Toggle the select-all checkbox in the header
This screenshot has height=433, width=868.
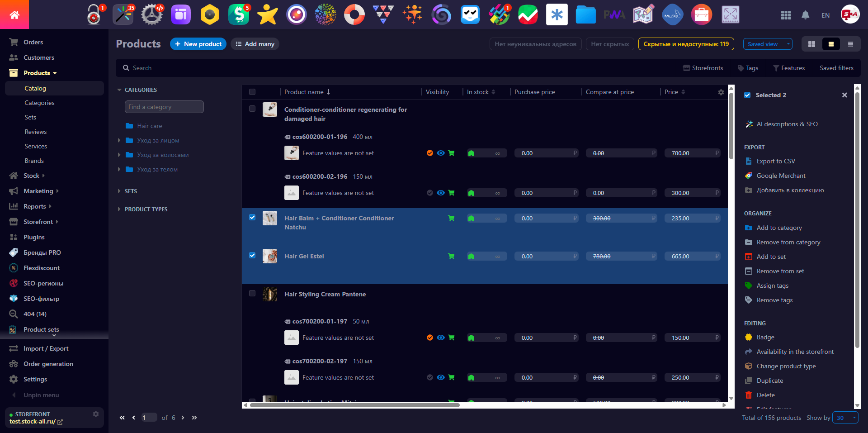click(252, 92)
